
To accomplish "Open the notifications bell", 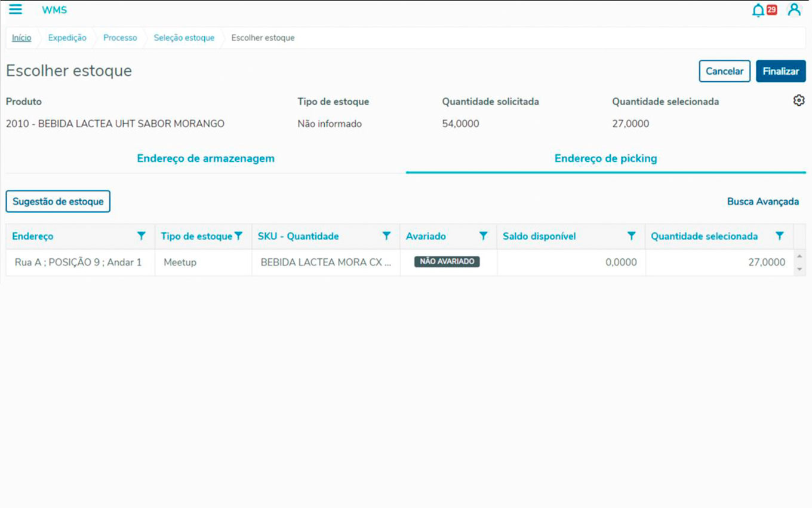I will click(x=758, y=10).
